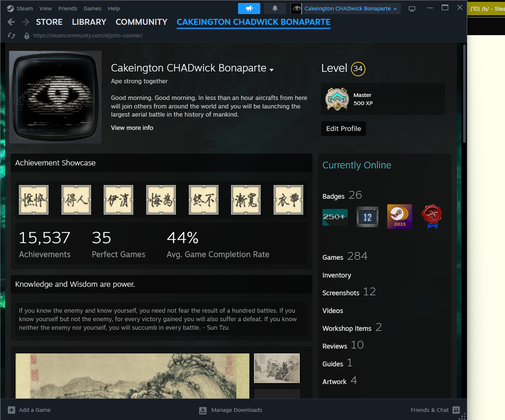
Task: Click the 35 Perfect Games stat
Action: [118, 244]
